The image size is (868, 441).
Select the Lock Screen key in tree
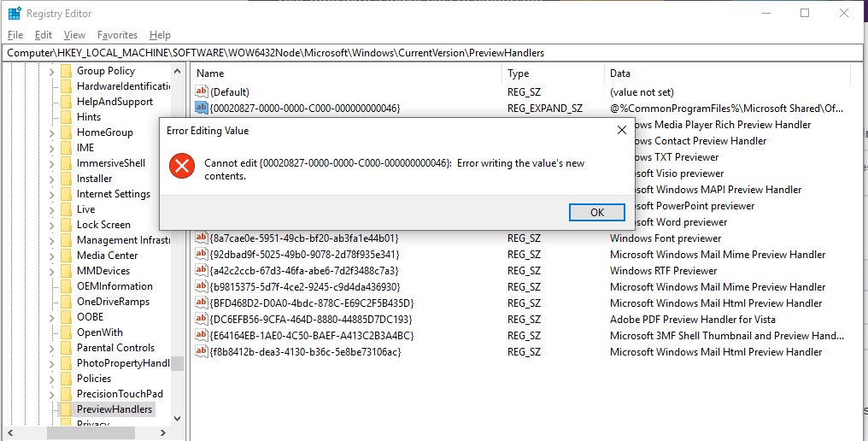103,225
